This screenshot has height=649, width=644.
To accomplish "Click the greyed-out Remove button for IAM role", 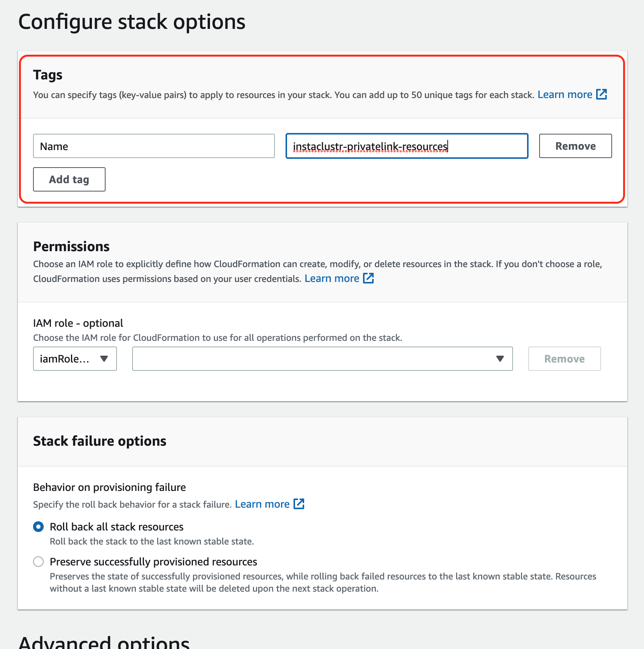I will pyautogui.click(x=564, y=359).
